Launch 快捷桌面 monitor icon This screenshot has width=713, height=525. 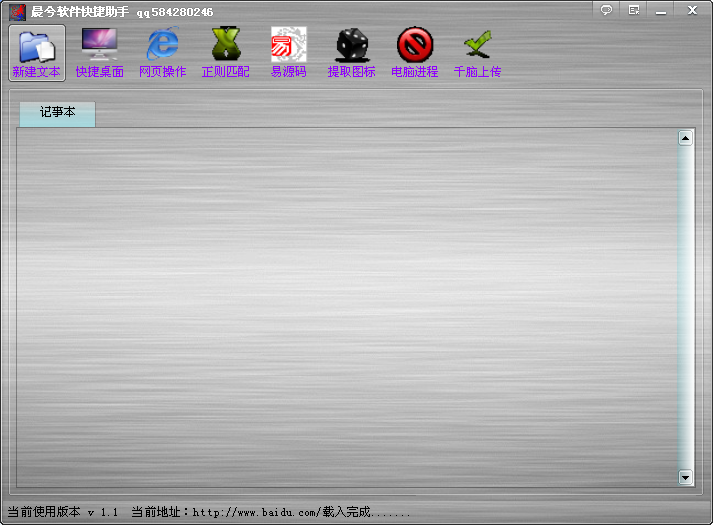click(100, 53)
